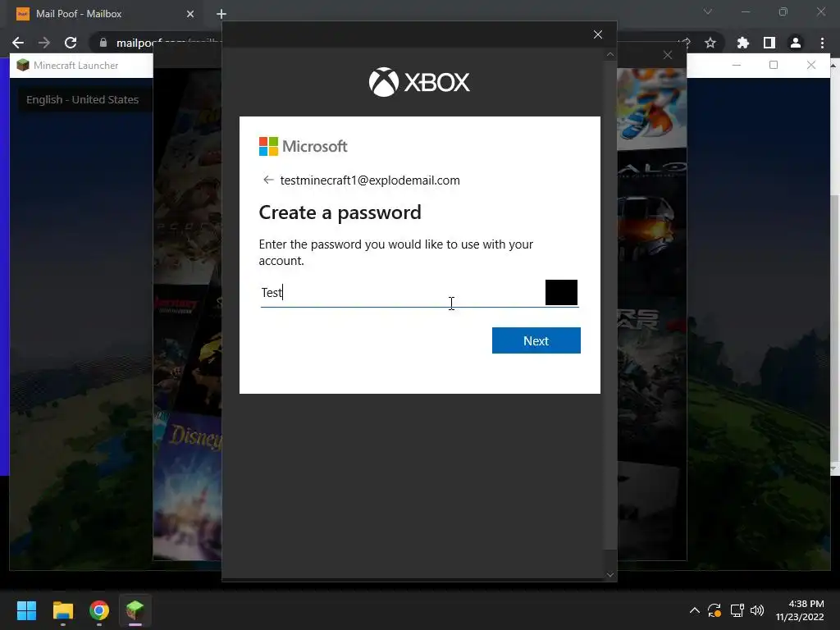Open clock showing 4:38 PM

[x=800, y=610]
